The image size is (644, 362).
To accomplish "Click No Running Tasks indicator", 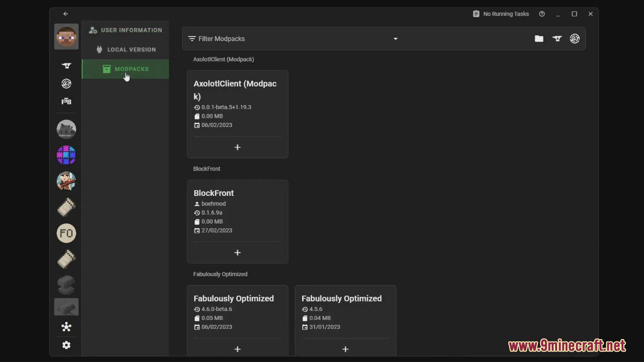I will point(501,14).
